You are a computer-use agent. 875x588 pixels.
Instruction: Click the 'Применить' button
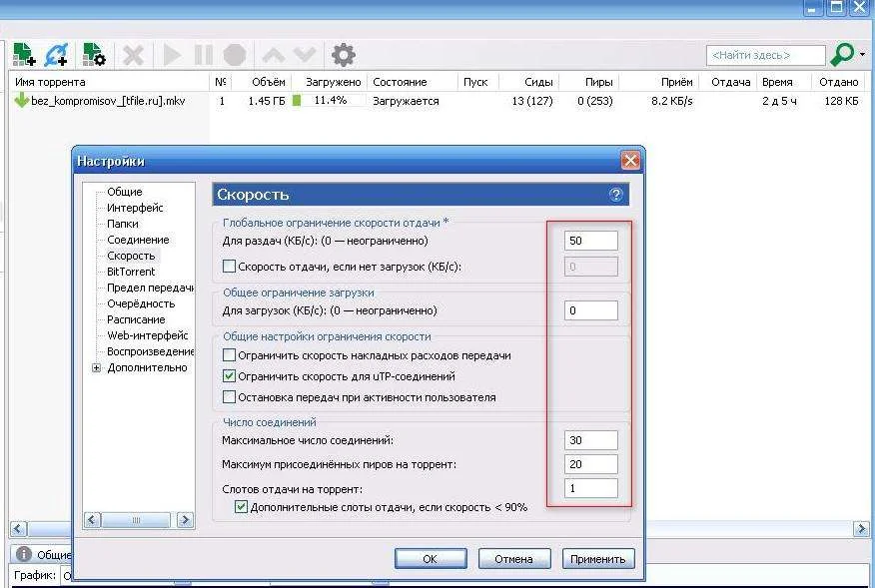(x=598, y=558)
